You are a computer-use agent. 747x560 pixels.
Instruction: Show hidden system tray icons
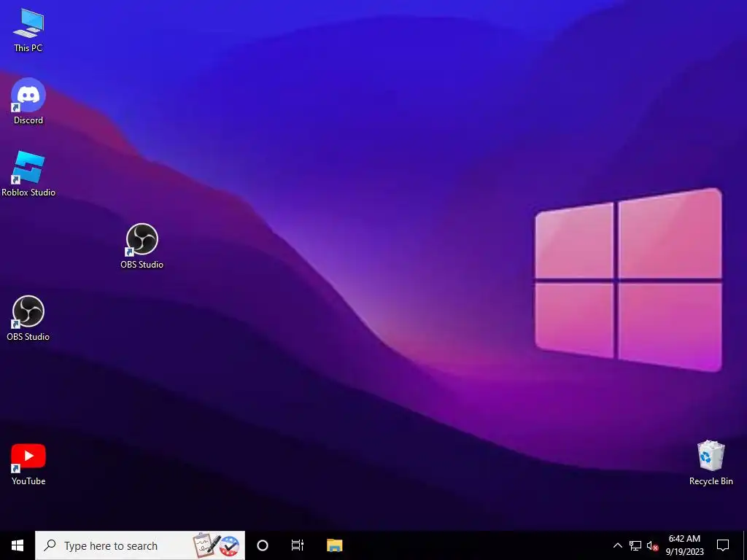pyautogui.click(x=617, y=545)
